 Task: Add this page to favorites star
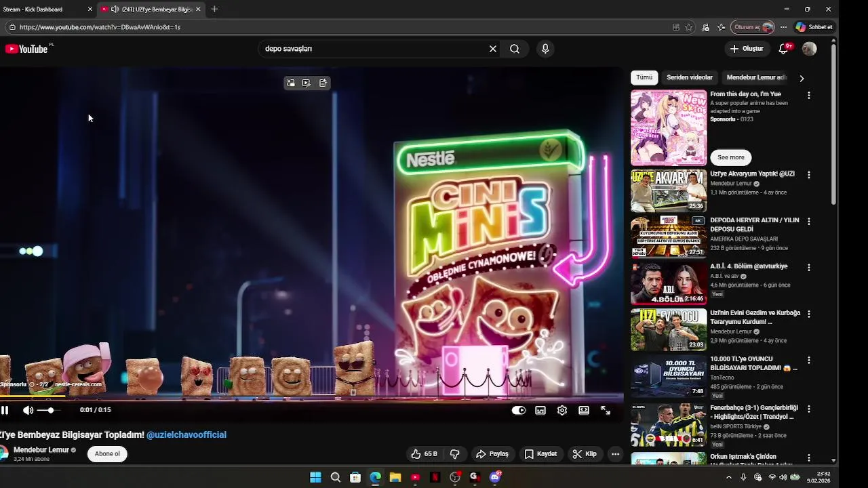[688, 27]
